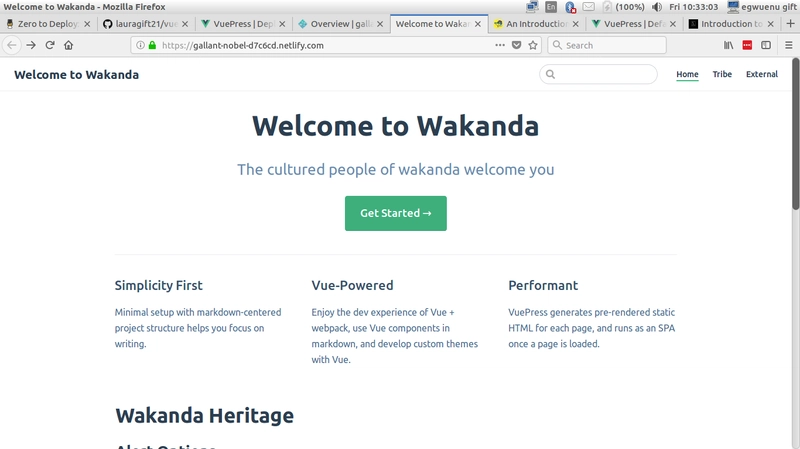Focus the VuePress site search box
The image size is (800, 449).
[598, 74]
